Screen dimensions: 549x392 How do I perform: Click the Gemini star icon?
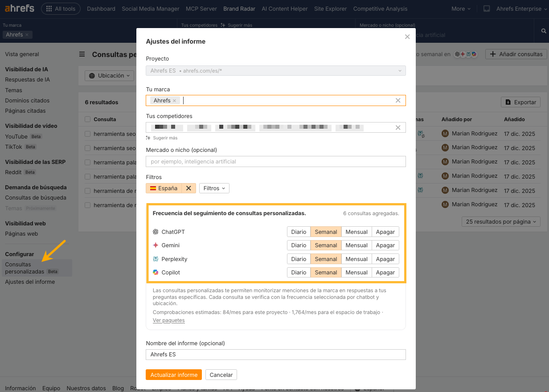[156, 245]
